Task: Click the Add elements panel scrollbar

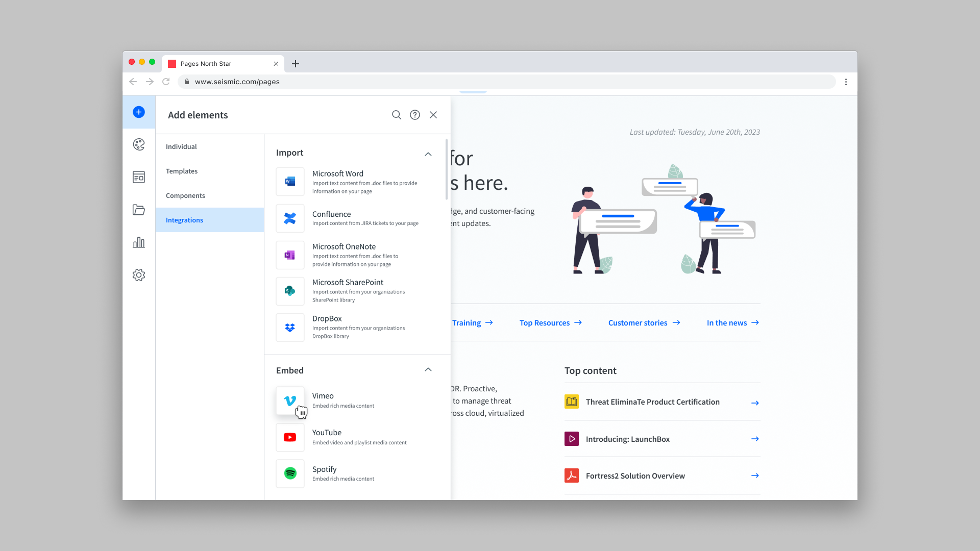Action: pos(447,169)
